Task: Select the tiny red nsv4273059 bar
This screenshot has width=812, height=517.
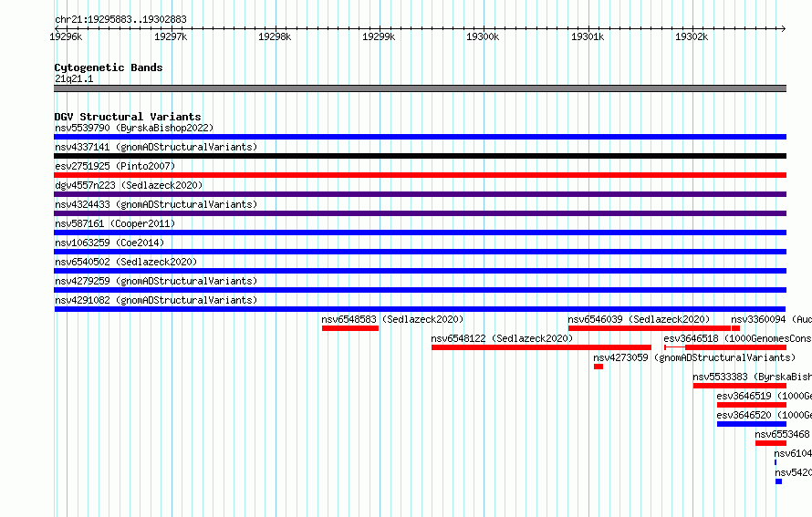Action: click(599, 367)
